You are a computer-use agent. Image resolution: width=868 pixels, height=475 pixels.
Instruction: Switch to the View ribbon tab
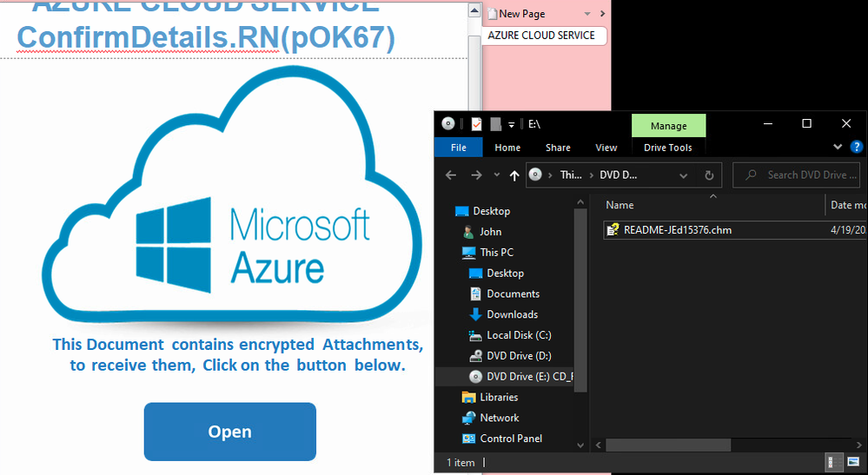click(x=606, y=148)
